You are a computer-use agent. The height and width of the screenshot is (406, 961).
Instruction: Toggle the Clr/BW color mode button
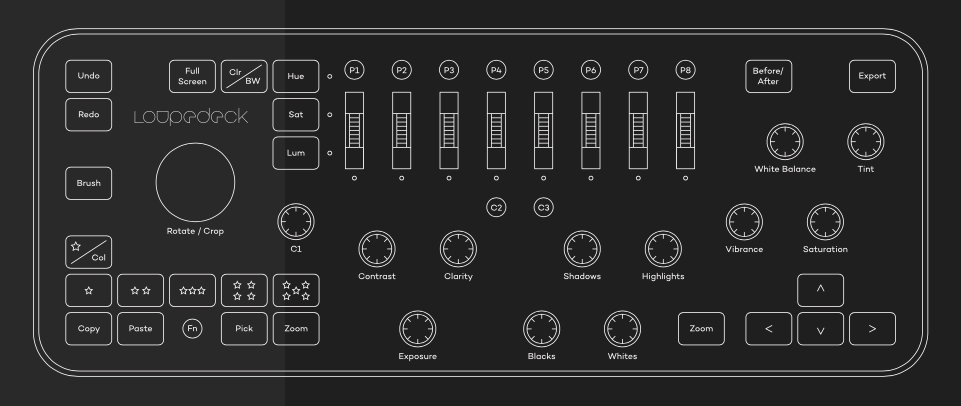(245, 76)
